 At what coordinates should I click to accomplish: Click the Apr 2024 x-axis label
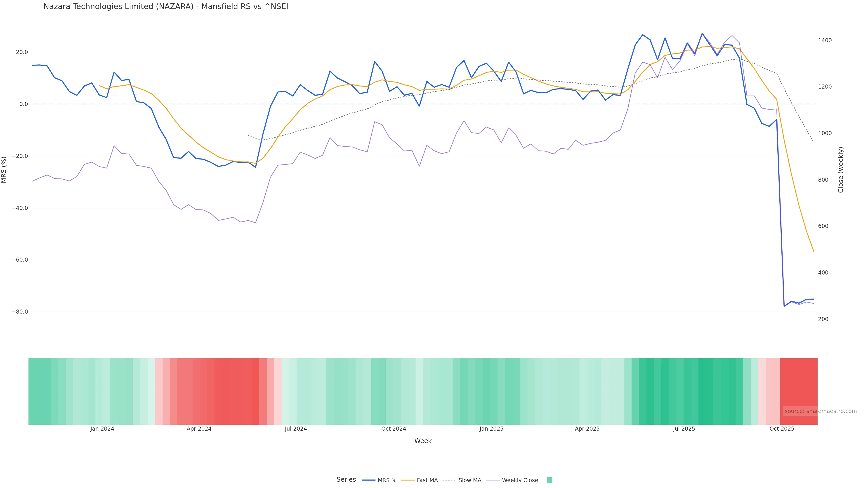(x=199, y=429)
